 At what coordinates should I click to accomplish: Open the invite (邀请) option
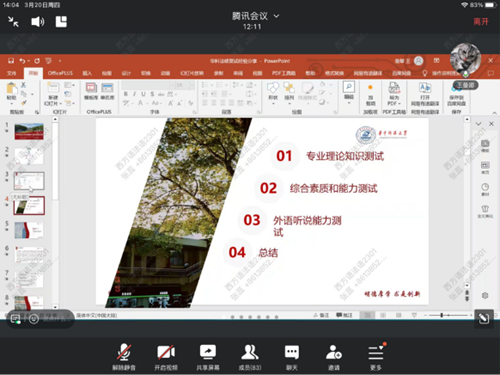pyautogui.click(x=334, y=357)
